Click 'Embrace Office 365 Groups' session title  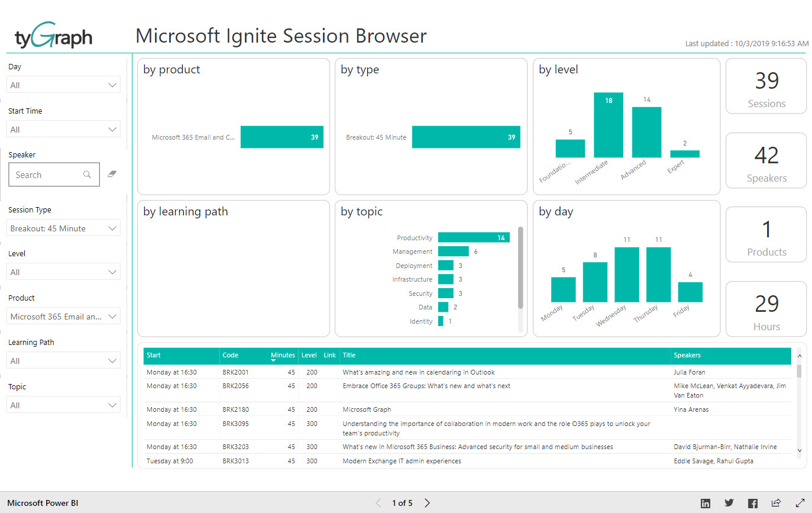click(x=426, y=386)
